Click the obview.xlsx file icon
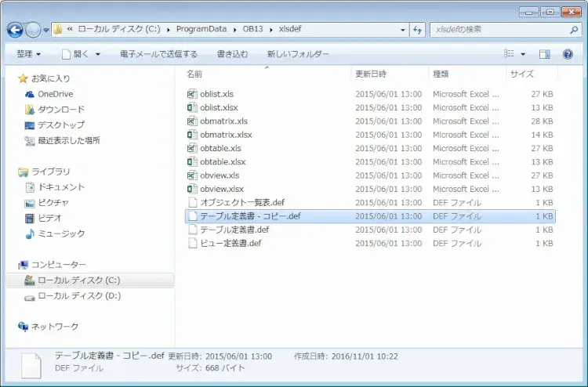This screenshot has width=588, height=387. point(192,189)
